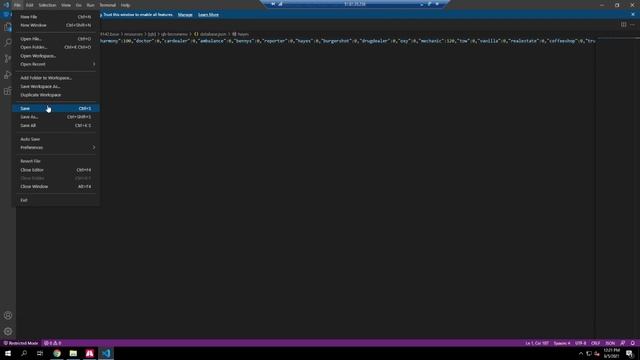Open Windows Start menu

(8, 353)
